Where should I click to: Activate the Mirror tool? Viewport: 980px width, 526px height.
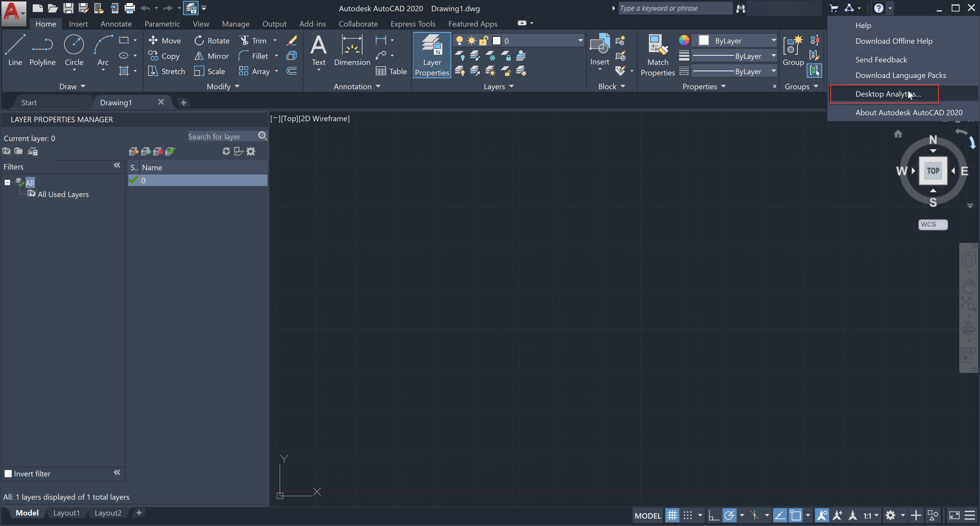(x=212, y=56)
